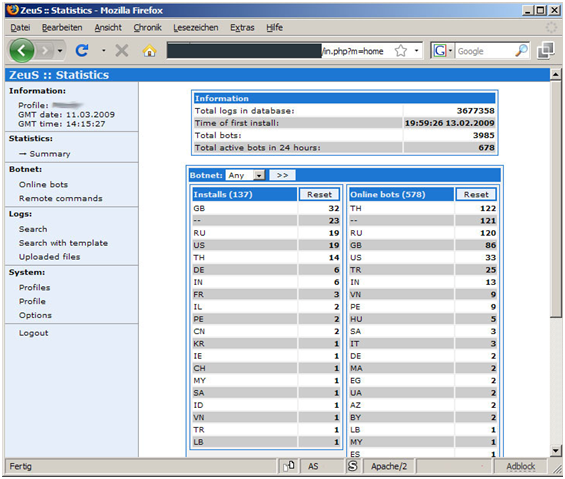Screen dimensions: 565x479
Task: Open the Online bots link
Action: (43, 185)
